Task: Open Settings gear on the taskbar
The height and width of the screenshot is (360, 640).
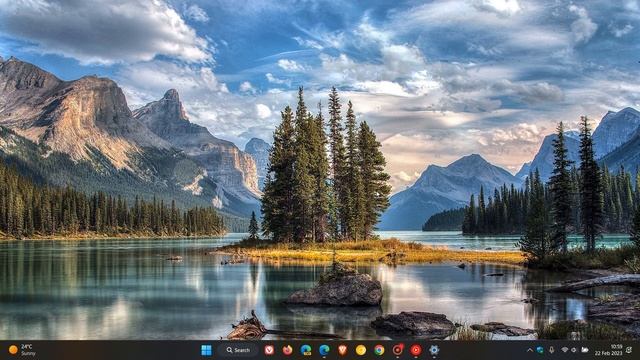Action: coord(434,350)
